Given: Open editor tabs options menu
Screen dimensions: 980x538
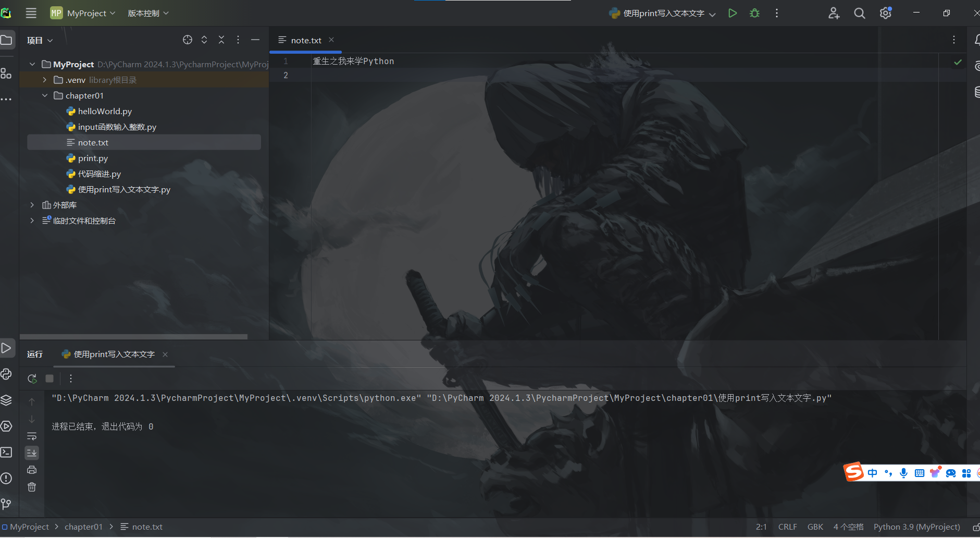Looking at the screenshot, I should pos(954,40).
